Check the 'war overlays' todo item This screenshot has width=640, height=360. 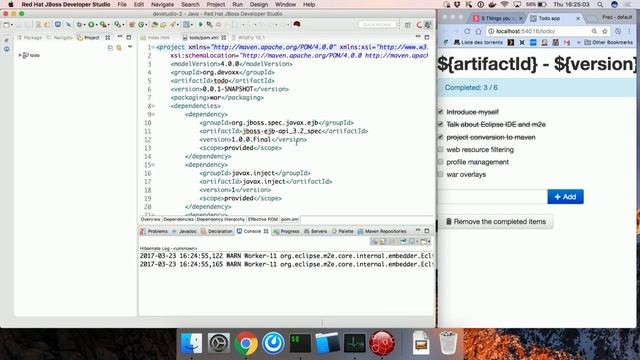point(440,174)
